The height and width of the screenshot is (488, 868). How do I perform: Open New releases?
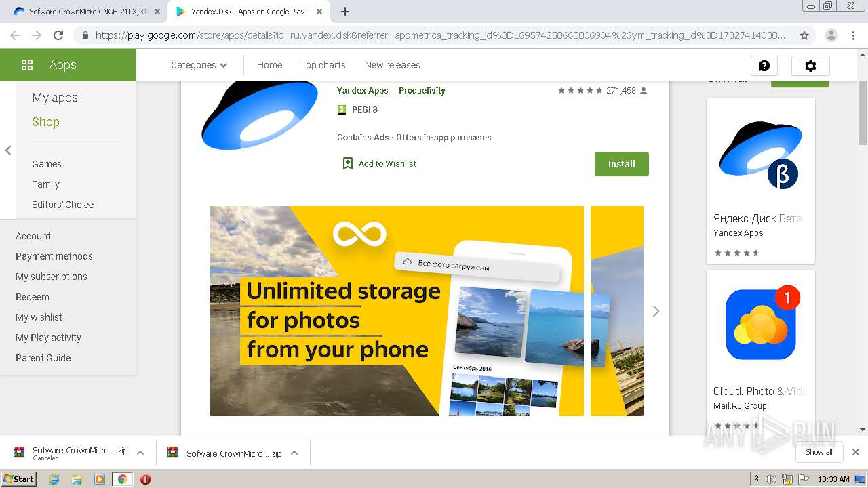[x=392, y=65]
